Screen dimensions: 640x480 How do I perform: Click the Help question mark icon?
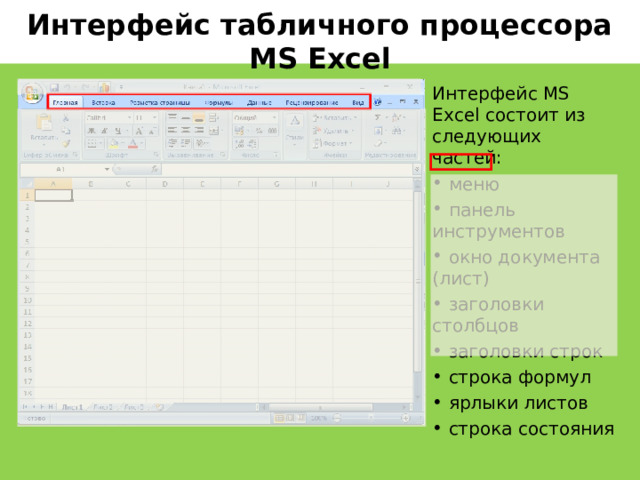378,102
